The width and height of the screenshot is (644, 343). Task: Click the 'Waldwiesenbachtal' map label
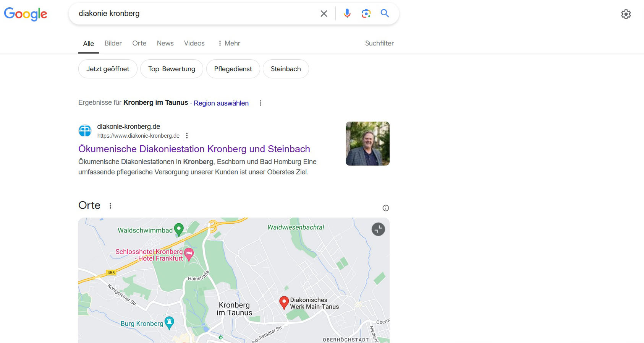click(296, 227)
